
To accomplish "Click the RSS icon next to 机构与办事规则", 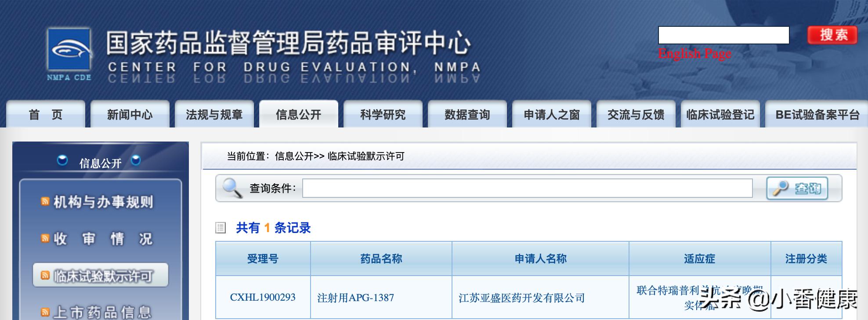I will pyautogui.click(x=45, y=202).
